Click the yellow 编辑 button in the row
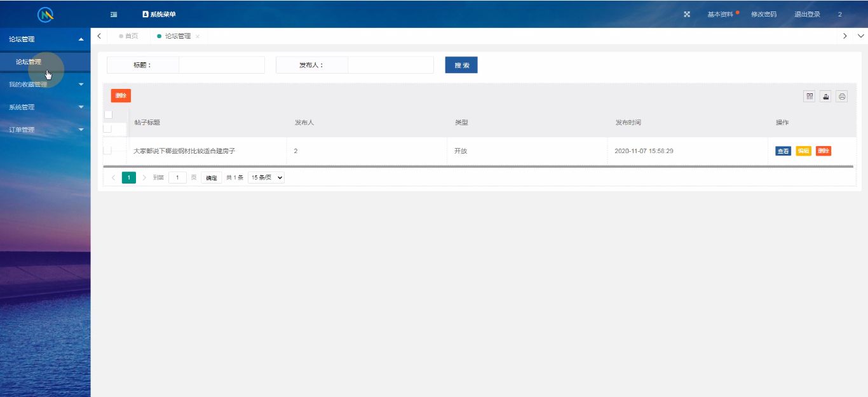Image resolution: width=868 pixels, height=397 pixels. click(x=803, y=151)
